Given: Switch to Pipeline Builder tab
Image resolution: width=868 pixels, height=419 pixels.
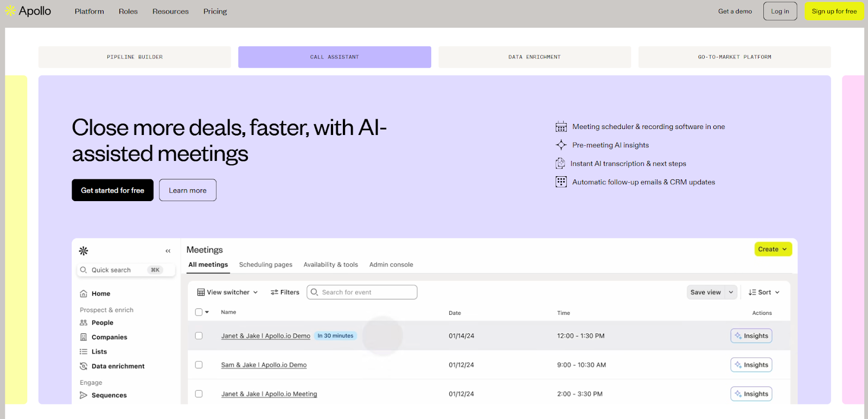Looking at the screenshot, I should (x=135, y=57).
